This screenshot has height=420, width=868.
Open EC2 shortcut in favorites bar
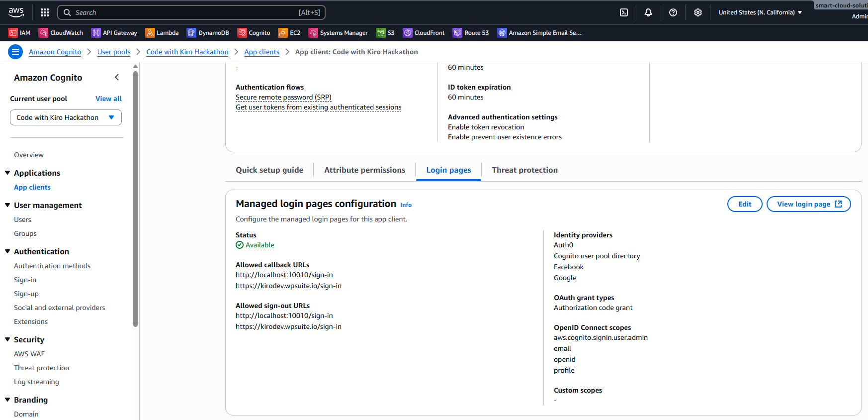289,33
